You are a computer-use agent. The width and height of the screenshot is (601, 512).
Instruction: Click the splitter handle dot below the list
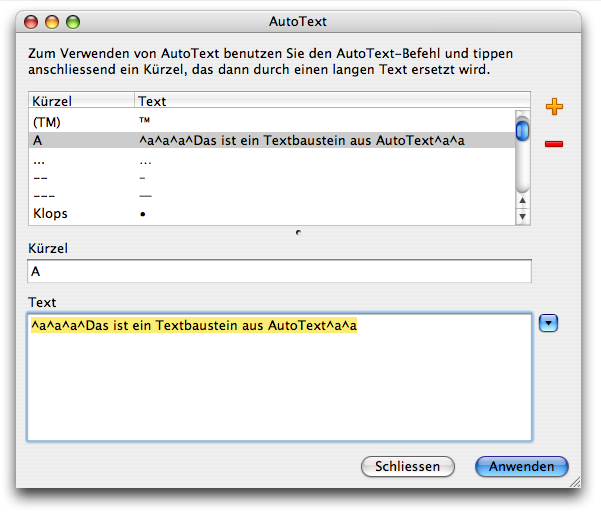298,232
